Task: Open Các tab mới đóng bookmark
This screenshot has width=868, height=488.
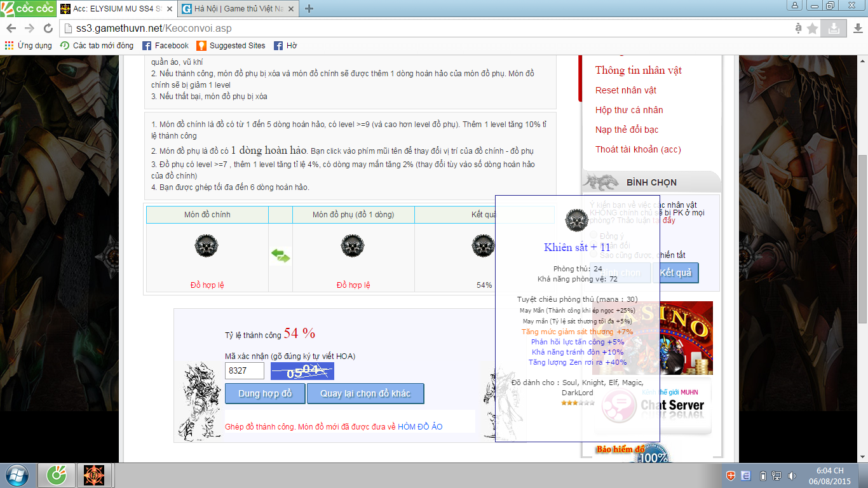Action: click(x=97, y=46)
